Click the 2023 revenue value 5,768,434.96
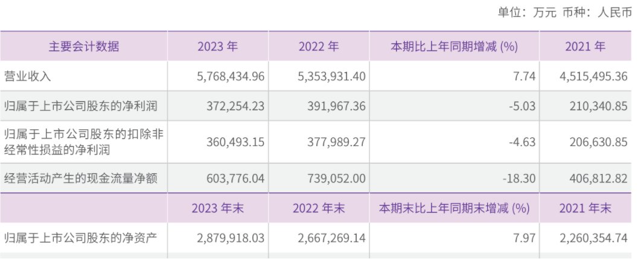644x259 pixels. [x=231, y=77]
